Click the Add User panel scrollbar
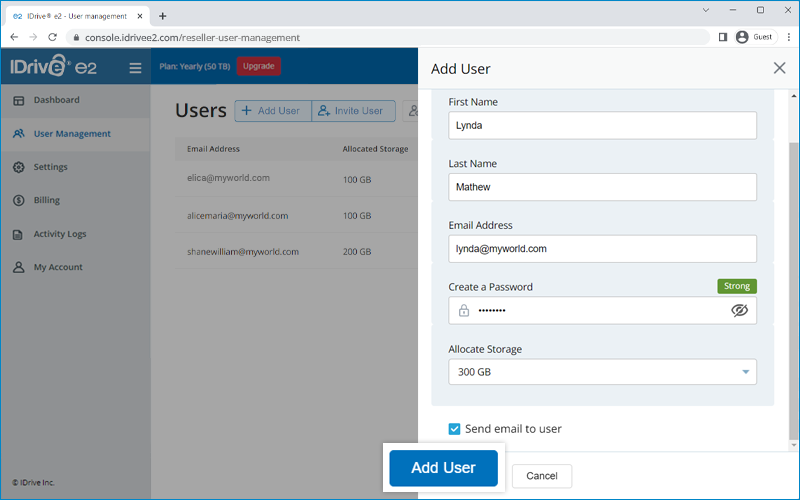This screenshot has width=800, height=500. (x=794, y=290)
